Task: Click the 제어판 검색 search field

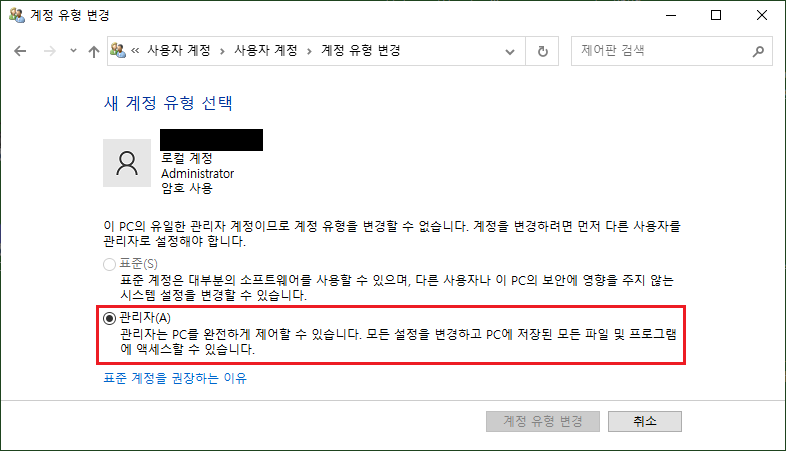Action: click(x=672, y=51)
